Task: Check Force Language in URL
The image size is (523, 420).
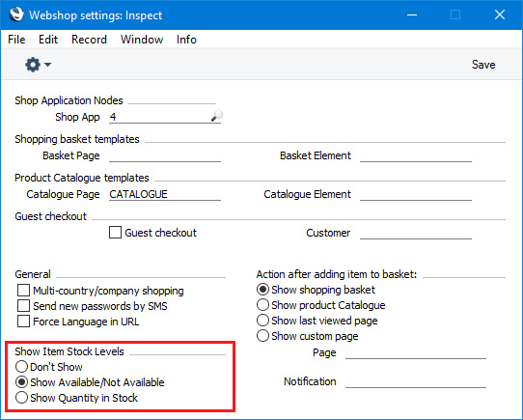Action: point(23,322)
